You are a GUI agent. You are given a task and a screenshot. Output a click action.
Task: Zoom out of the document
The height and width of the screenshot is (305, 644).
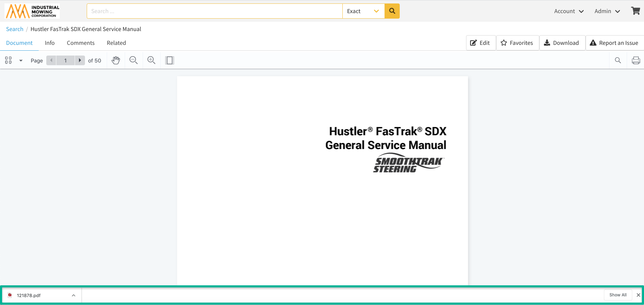133,60
